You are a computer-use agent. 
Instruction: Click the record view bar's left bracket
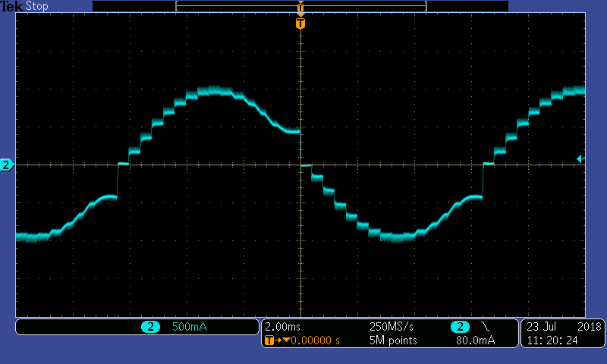pos(177,6)
